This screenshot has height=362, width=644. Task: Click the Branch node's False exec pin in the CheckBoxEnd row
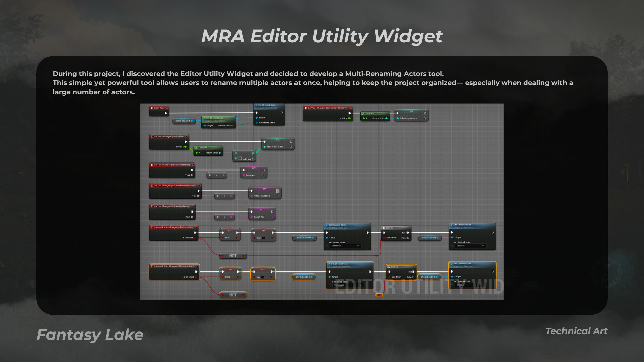click(x=408, y=238)
